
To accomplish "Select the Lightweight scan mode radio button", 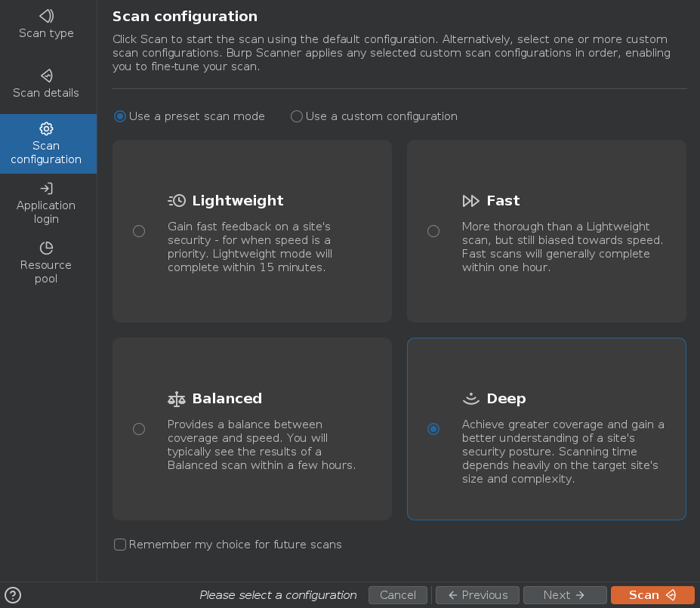I will pyautogui.click(x=139, y=231).
